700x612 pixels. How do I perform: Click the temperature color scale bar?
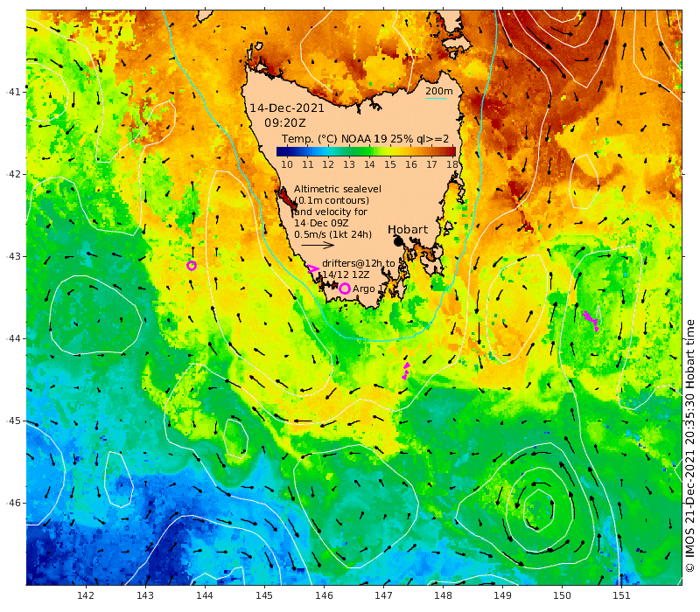(x=366, y=151)
